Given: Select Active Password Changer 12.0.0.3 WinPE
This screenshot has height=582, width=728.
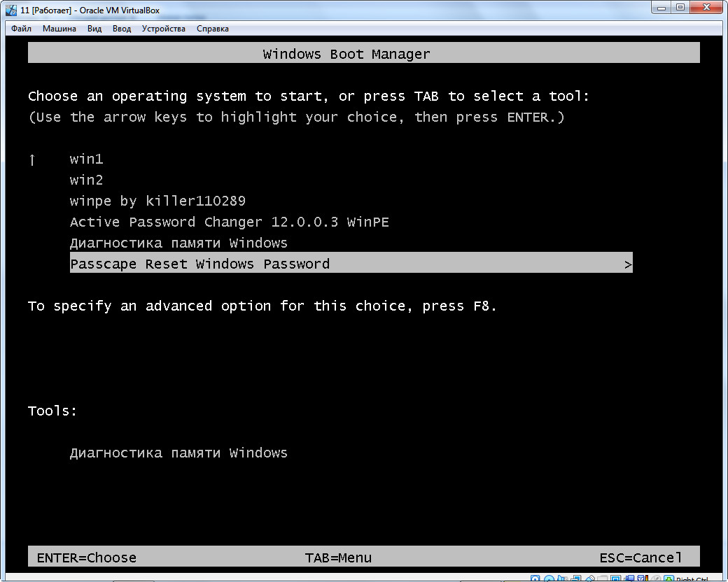Looking at the screenshot, I should click(x=229, y=222).
